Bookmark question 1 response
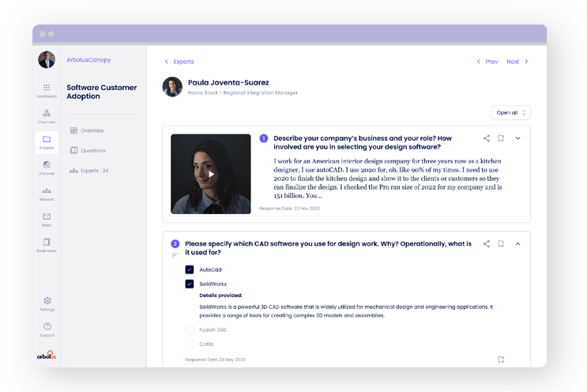 501,138
